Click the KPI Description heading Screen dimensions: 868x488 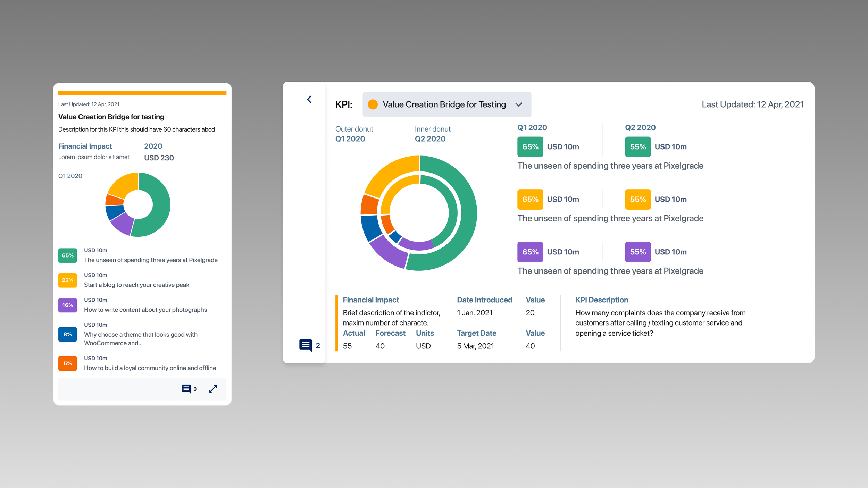pos(601,300)
